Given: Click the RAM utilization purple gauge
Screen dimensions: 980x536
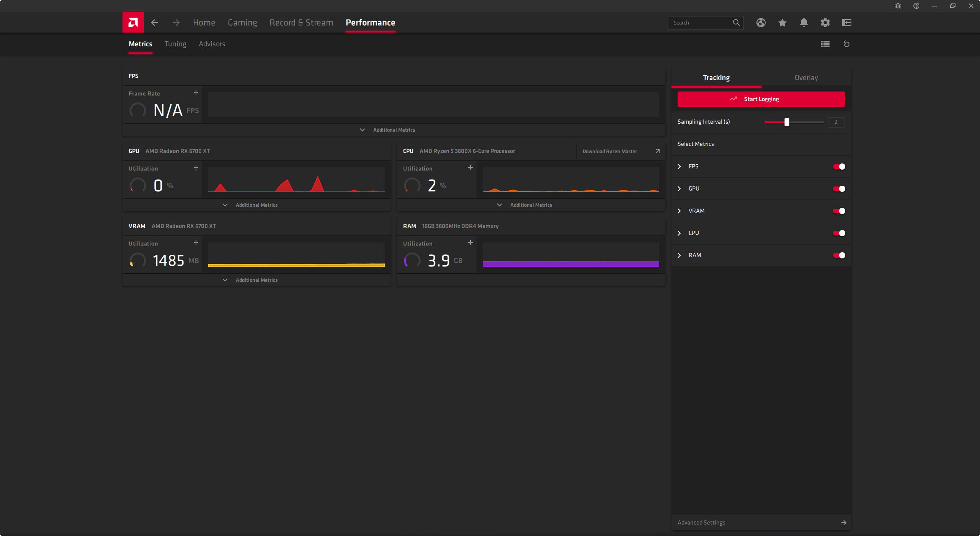Looking at the screenshot, I should click(x=412, y=260).
